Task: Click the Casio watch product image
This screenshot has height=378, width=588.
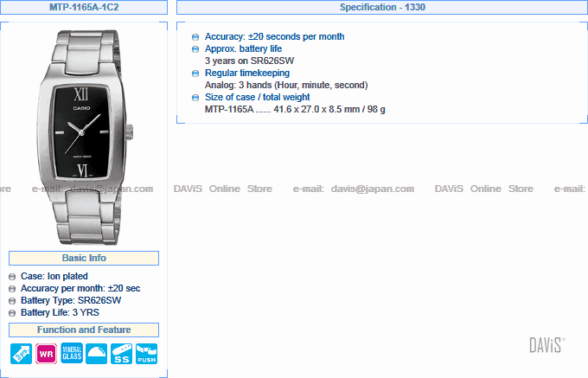Action: (85, 138)
